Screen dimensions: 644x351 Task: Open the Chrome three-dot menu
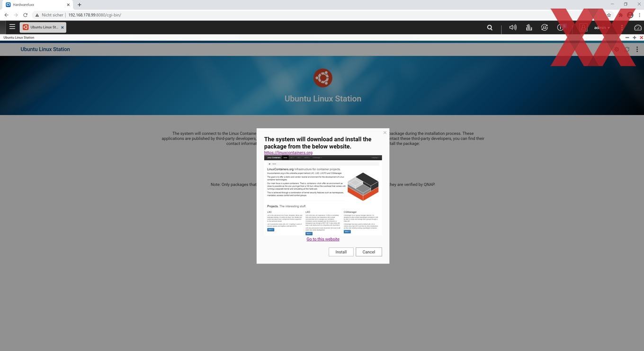click(x=639, y=15)
